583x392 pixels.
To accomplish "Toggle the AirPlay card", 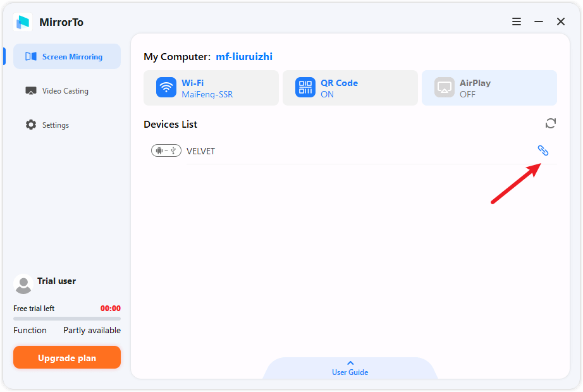I will pos(489,88).
